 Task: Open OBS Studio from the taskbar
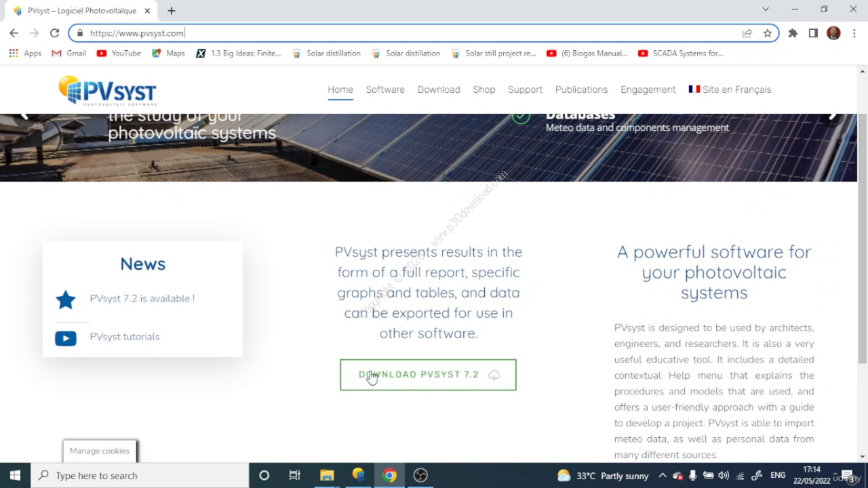420,475
